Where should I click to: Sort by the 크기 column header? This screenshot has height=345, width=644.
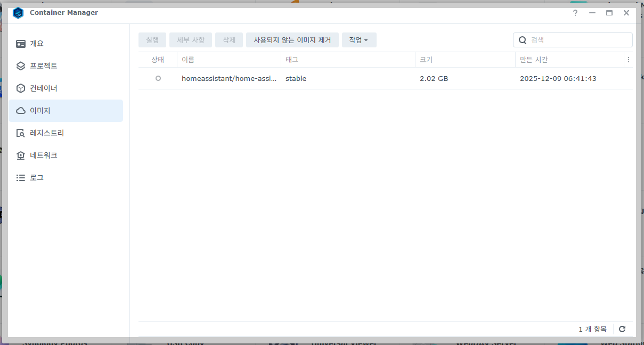(x=465, y=60)
